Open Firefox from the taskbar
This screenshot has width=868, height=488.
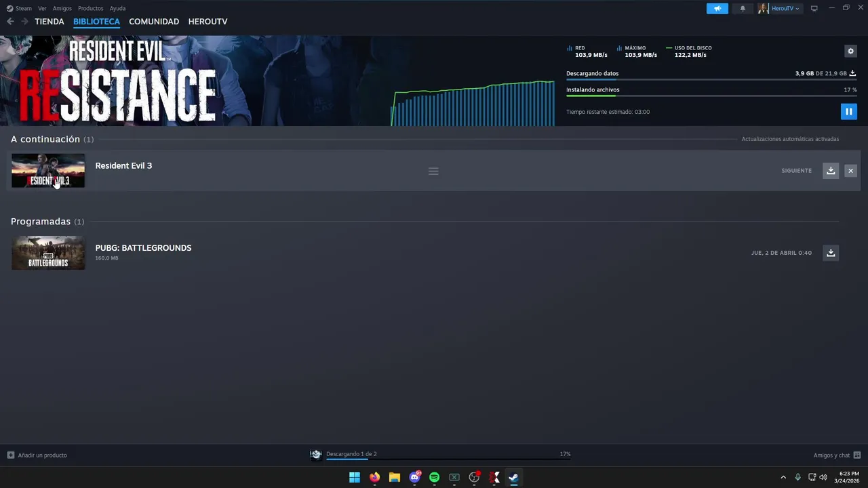(374, 477)
